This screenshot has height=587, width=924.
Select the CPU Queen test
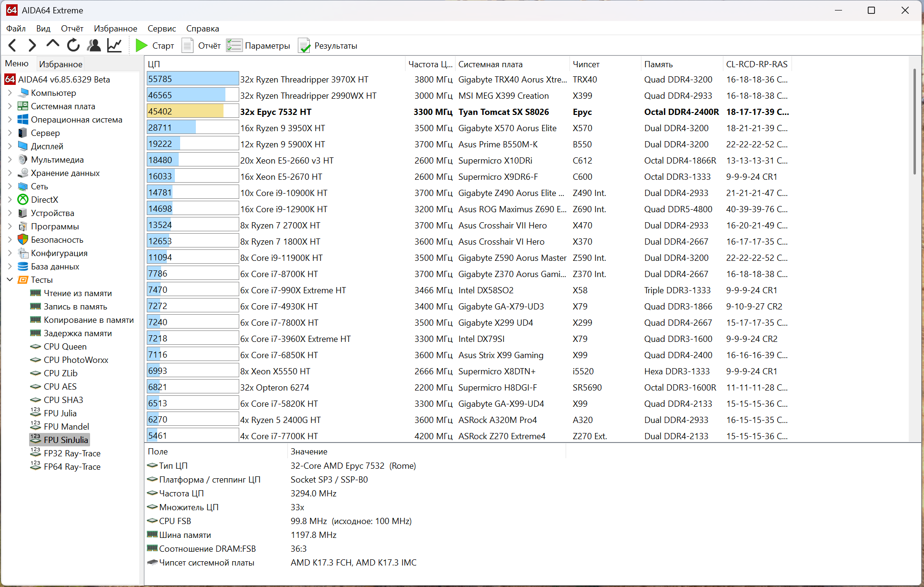point(65,347)
